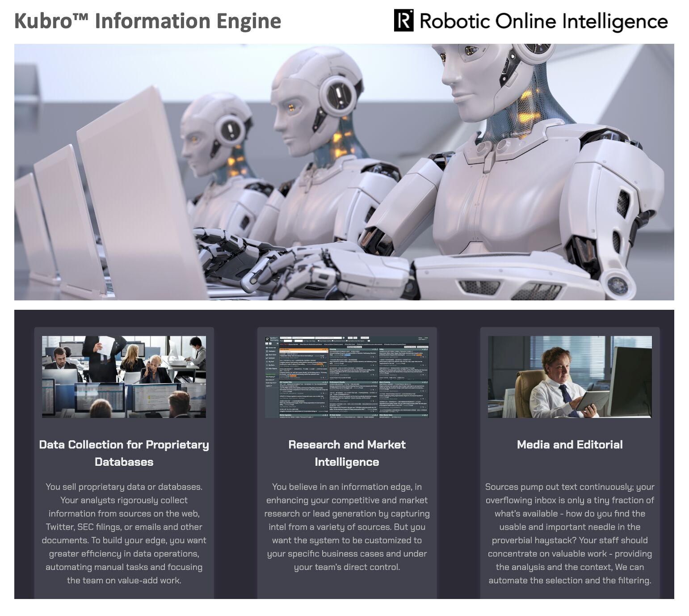This screenshot has width=689, height=616.
Task: Check the My Watchlist Items checkbox
Action: point(333,341)
